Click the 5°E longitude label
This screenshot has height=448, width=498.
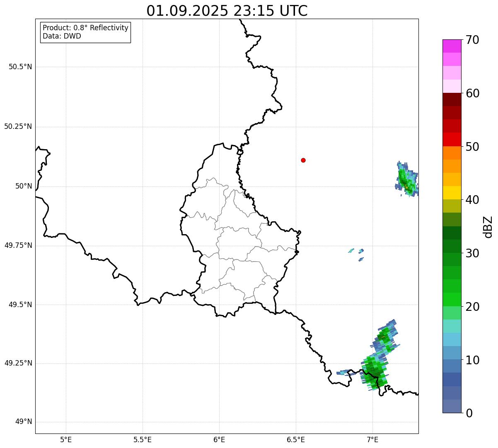click(x=66, y=439)
